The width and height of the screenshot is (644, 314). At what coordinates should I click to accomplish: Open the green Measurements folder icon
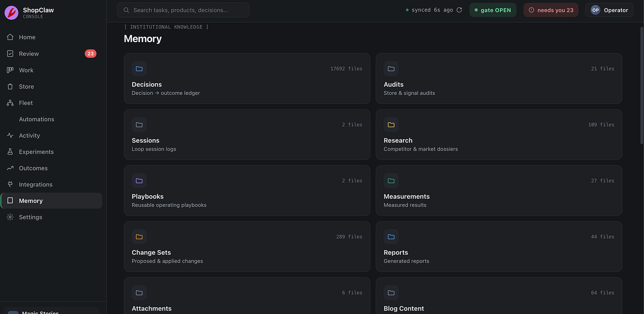pos(391,181)
